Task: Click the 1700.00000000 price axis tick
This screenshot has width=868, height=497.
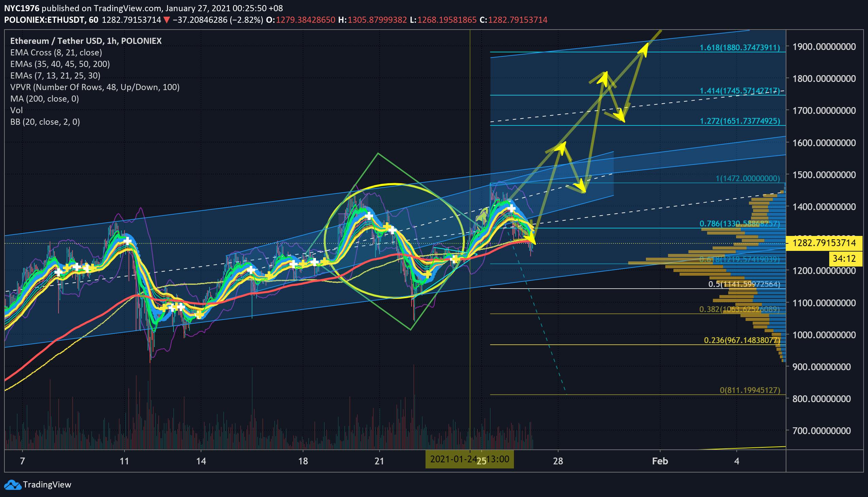Action: click(824, 111)
